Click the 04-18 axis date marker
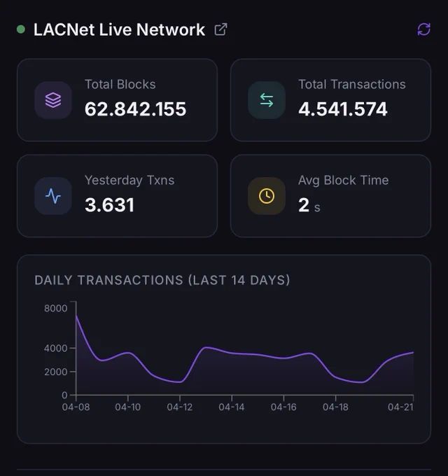 click(x=335, y=407)
